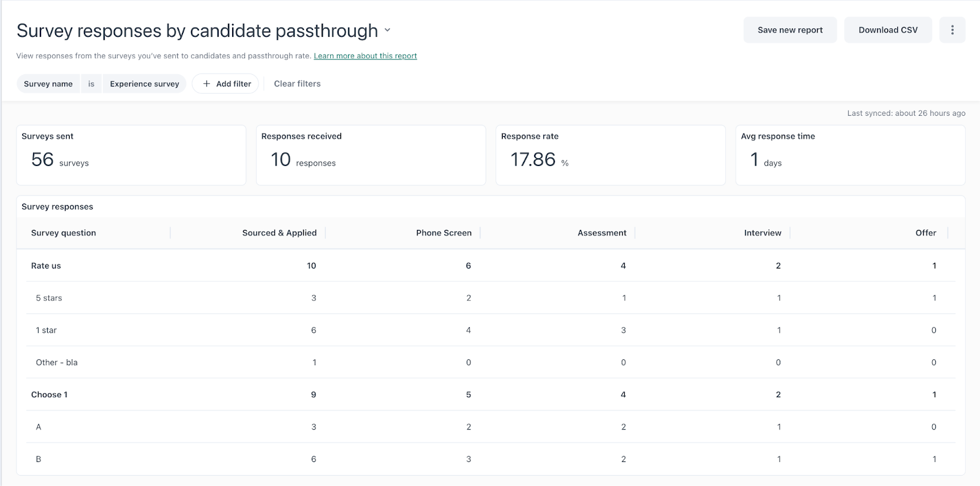The image size is (980, 486).
Task: Click the Other - bla answer row
Action: click(56, 363)
